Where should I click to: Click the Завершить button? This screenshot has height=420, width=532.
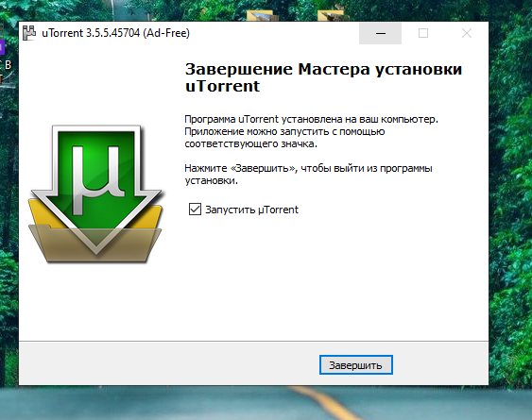(x=356, y=365)
